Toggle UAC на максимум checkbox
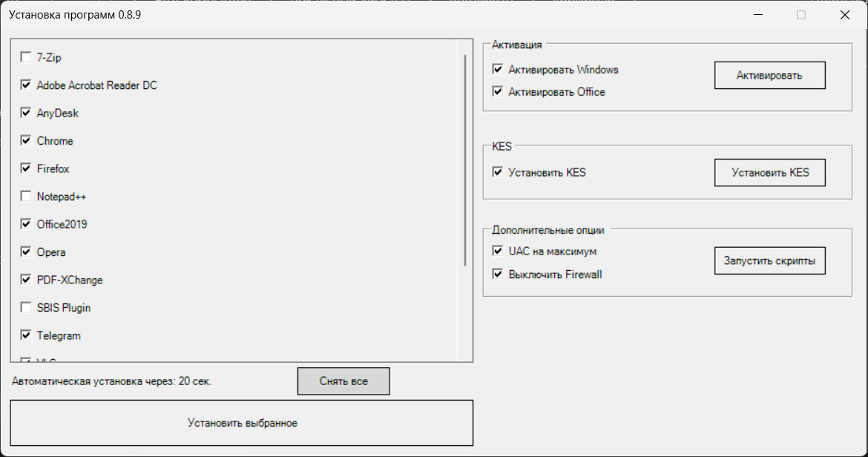 [x=497, y=251]
